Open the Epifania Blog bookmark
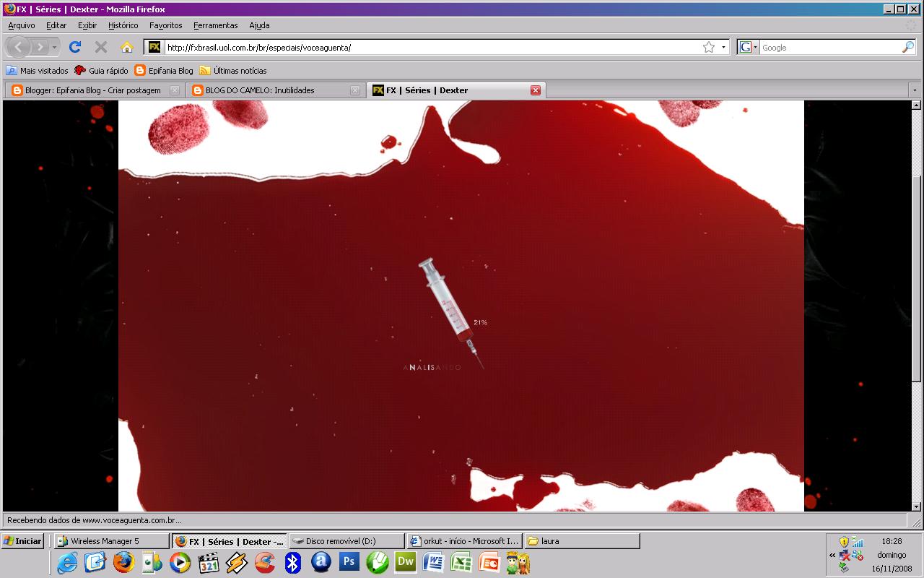The image size is (924, 578). click(164, 71)
